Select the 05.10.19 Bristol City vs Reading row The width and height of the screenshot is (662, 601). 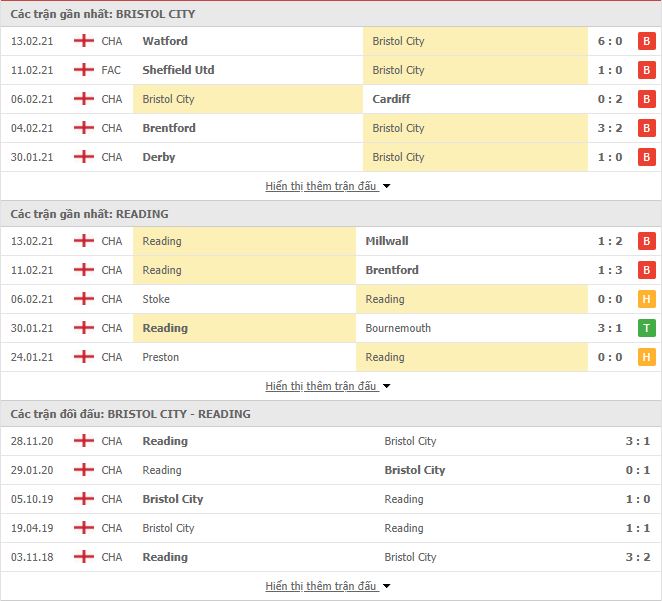click(x=331, y=499)
